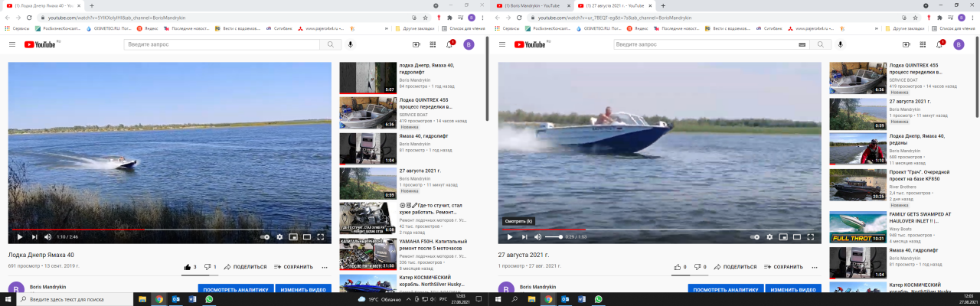Enter fullscreen in "Лодка Днепр Ямаха 40" player
This screenshot has width=980, height=306.
[321, 237]
